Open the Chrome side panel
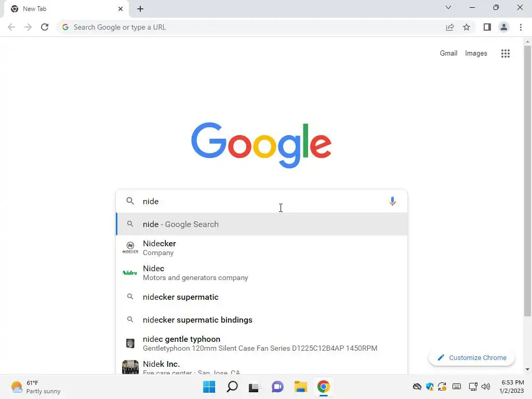This screenshot has width=532, height=399. click(487, 27)
